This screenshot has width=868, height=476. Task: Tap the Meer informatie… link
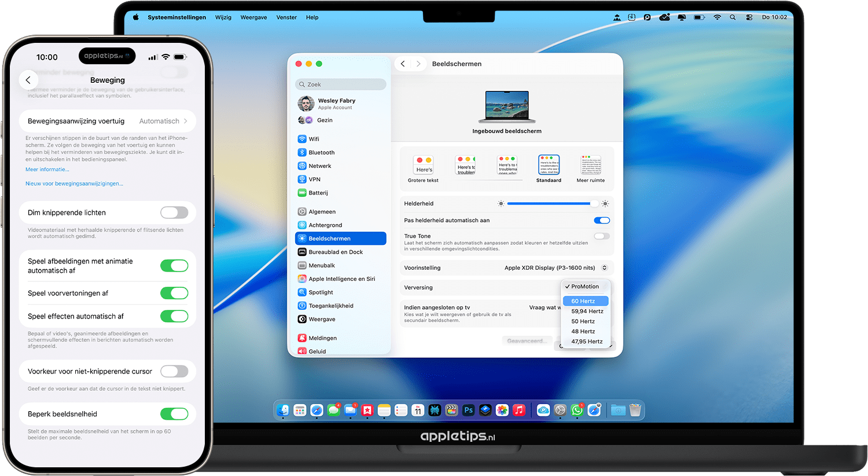47,170
